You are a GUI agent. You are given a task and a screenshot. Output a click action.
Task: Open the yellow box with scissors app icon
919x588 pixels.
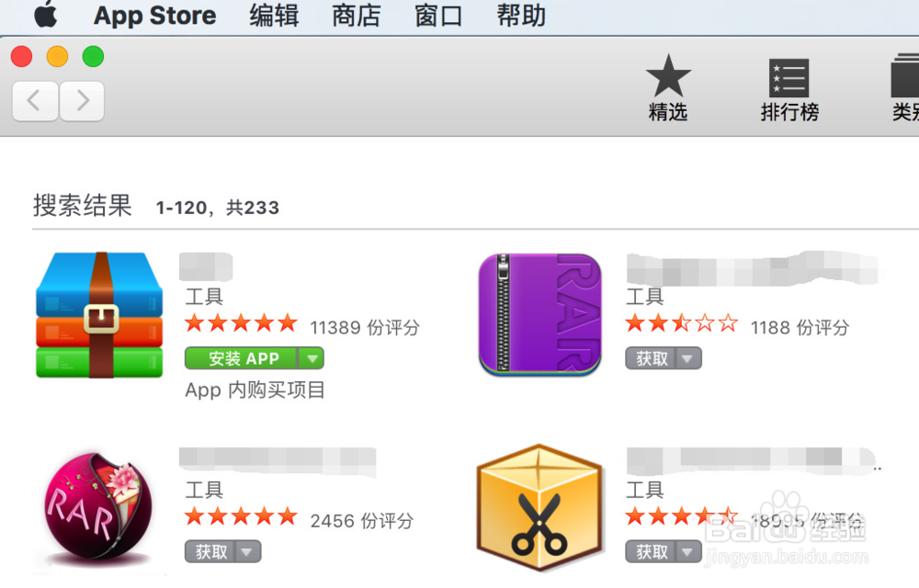click(539, 509)
